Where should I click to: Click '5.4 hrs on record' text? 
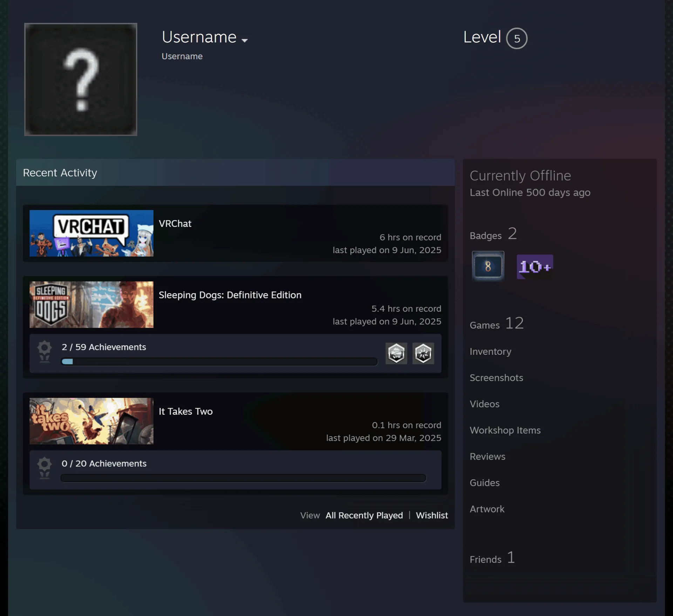click(x=406, y=309)
